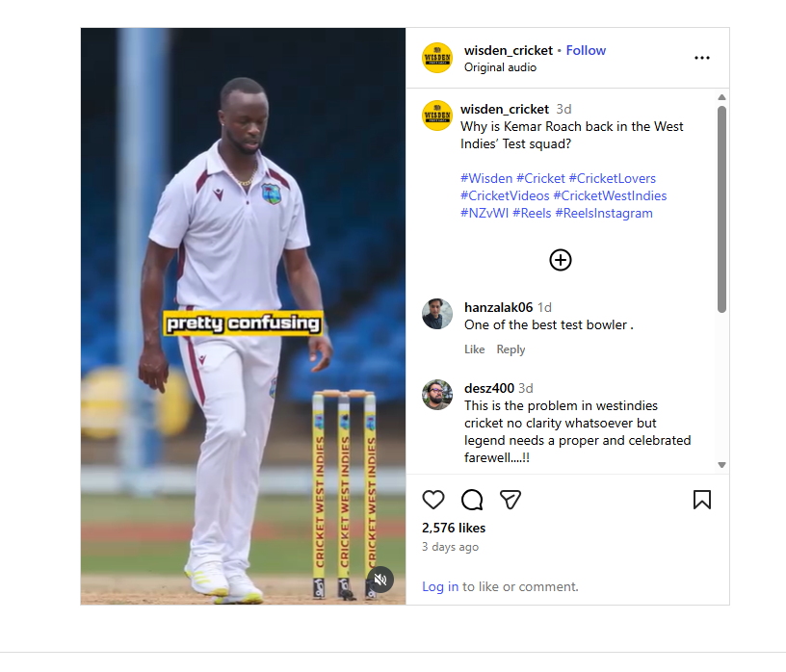
Task: Open the #NZvWI hashtag link
Action: click(485, 213)
